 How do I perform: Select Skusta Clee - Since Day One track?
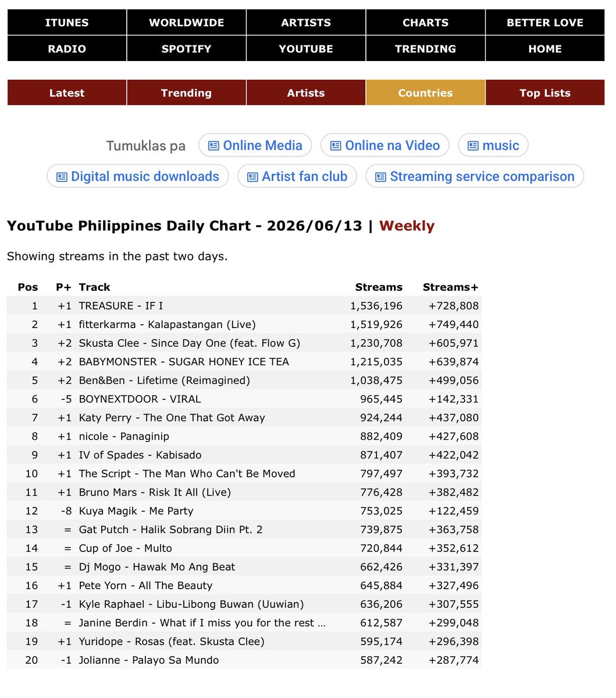point(190,343)
